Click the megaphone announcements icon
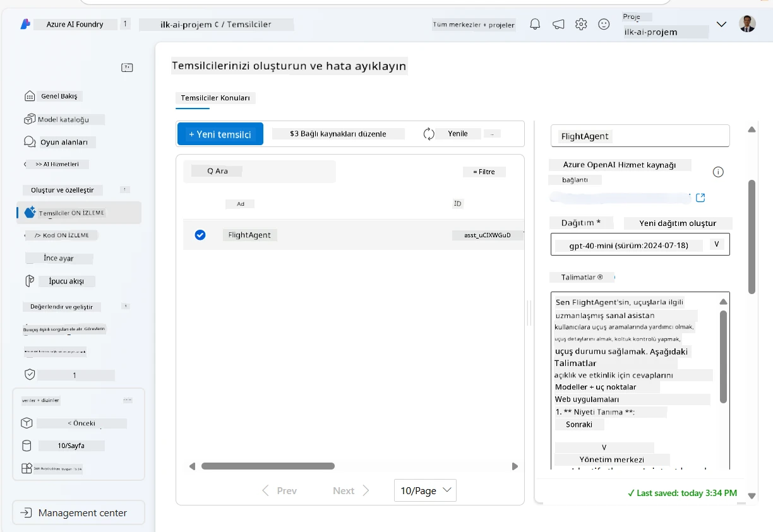The height and width of the screenshot is (532, 773). tap(558, 24)
